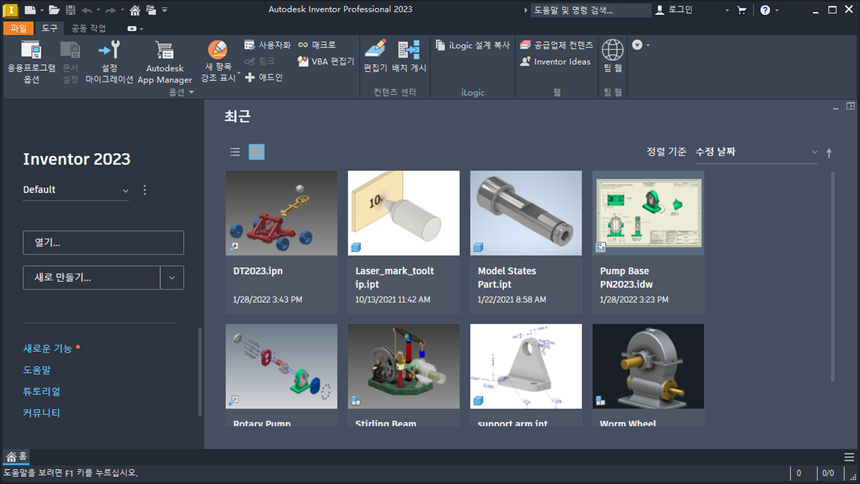The height and width of the screenshot is (484, 860).
Task: Open the 커뮤니티 link
Action: 42,413
